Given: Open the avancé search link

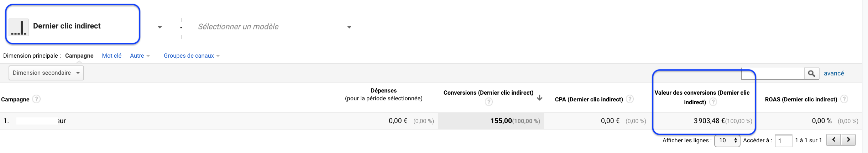Looking at the screenshot, I should [x=834, y=73].
